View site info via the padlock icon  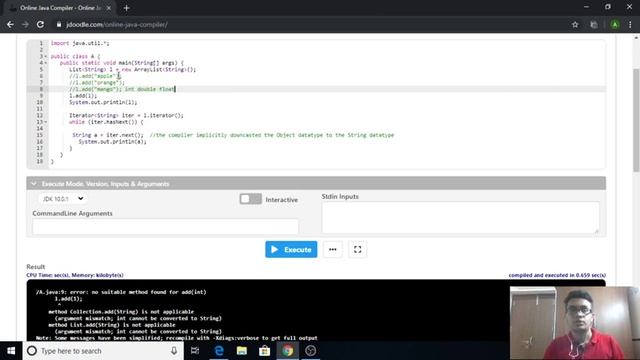point(59,24)
